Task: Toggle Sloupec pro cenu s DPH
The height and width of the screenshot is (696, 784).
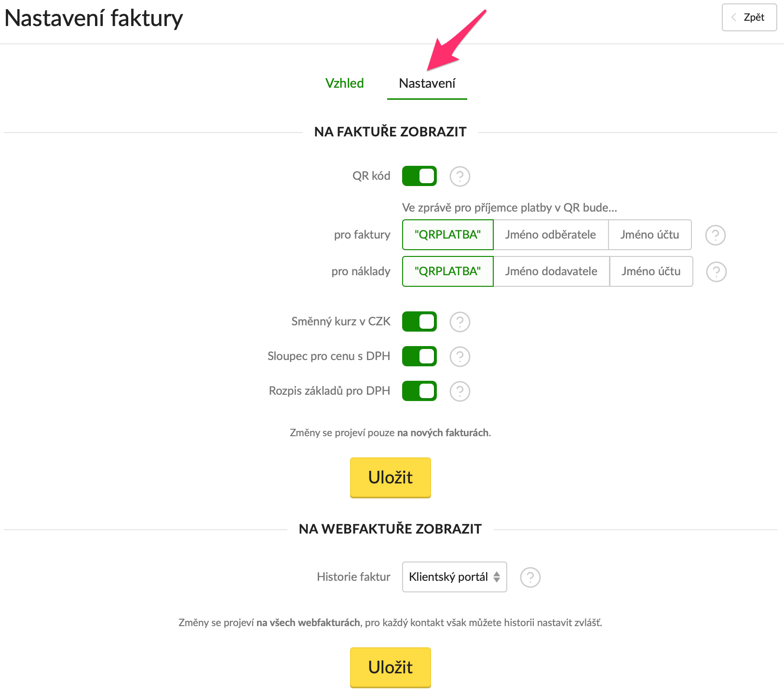Action: point(419,357)
